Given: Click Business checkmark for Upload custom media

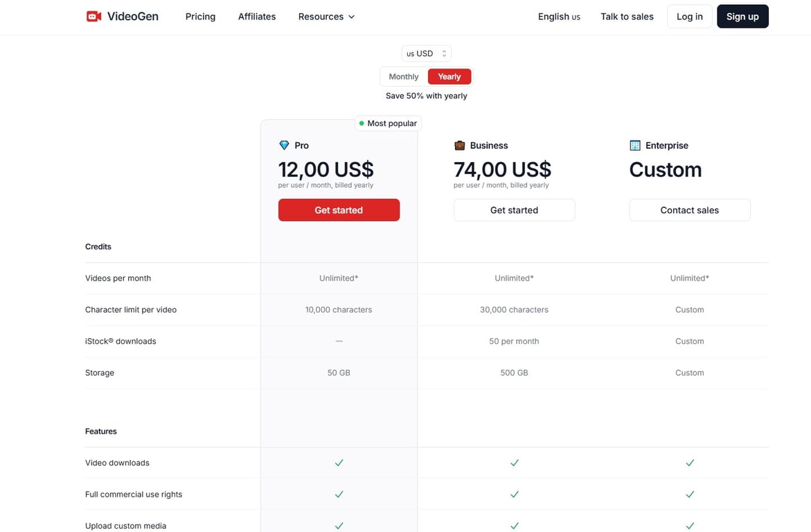Looking at the screenshot, I should tap(514, 526).
